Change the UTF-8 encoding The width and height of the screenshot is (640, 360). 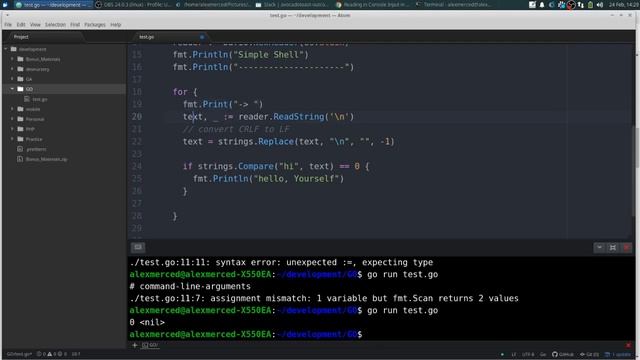pos(528,354)
